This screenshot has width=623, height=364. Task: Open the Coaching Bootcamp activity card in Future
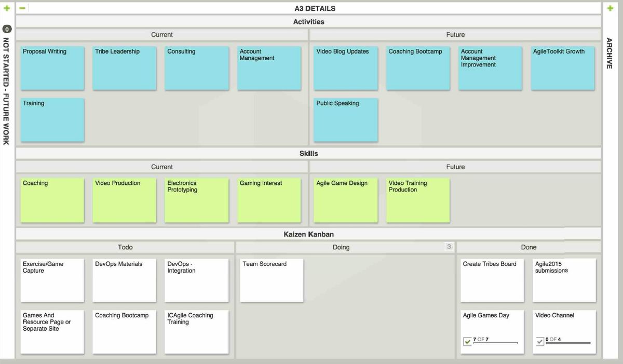click(x=418, y=68)
